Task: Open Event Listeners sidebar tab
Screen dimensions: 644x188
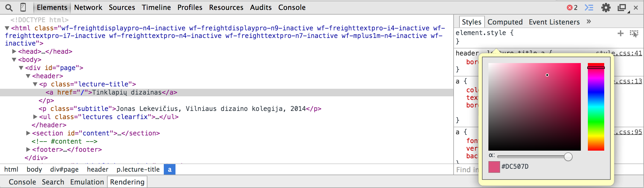Action: click(554, 22)
